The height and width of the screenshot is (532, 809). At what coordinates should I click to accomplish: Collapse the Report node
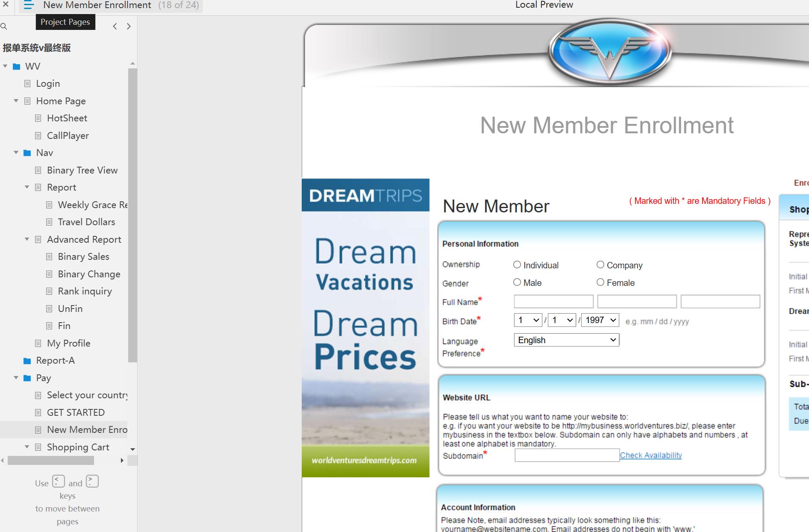[x=27, y=187]
